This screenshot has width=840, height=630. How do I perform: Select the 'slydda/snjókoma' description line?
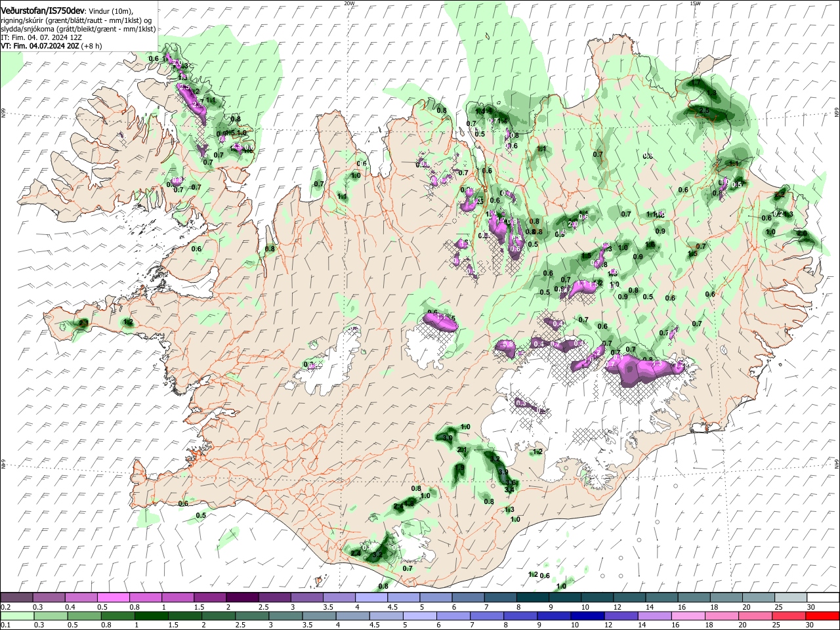pyautogui.click(x=77, y=29)
